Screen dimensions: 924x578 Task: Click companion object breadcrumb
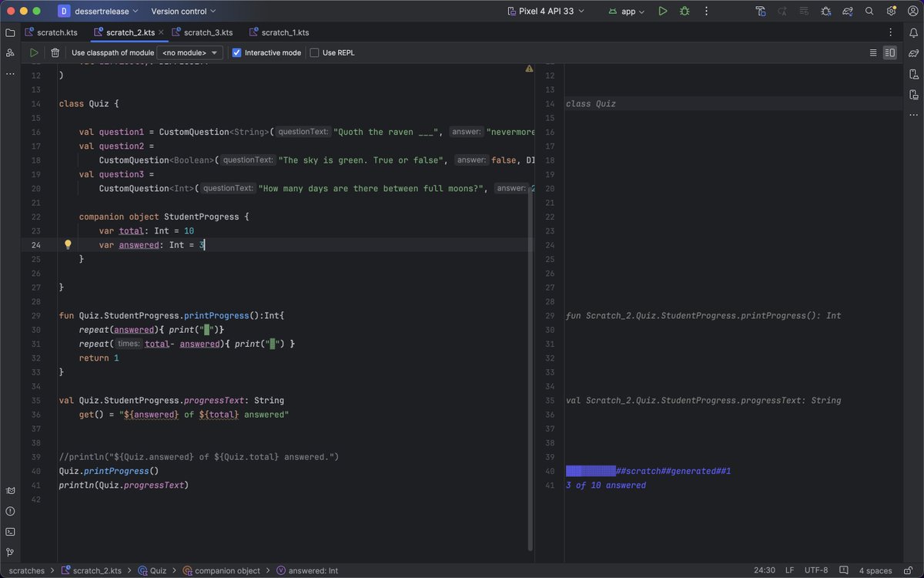(221, 571)
